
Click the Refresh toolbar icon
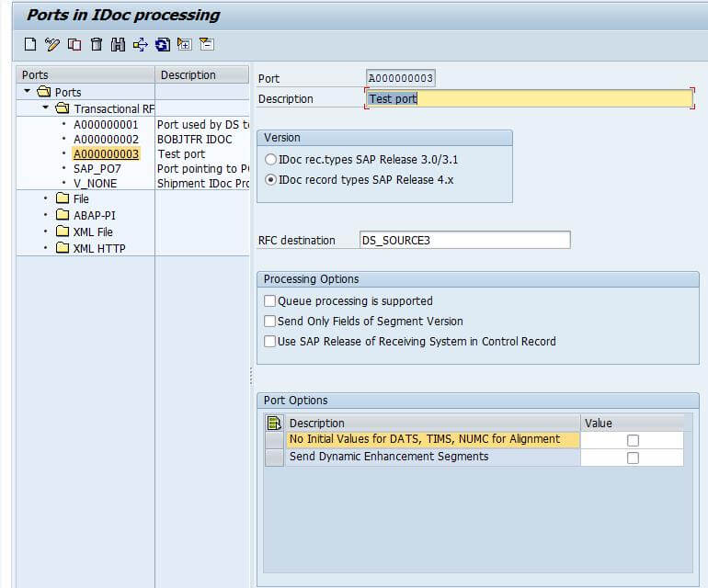coord(162,44)
